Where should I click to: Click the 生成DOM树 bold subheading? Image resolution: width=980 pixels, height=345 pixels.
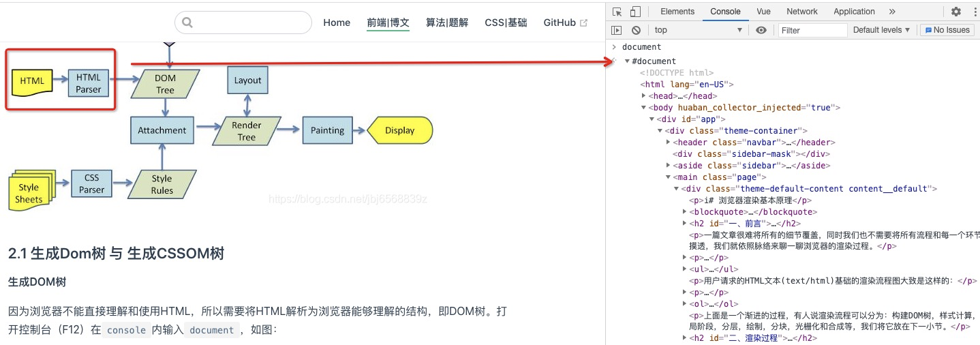point(37,282)
